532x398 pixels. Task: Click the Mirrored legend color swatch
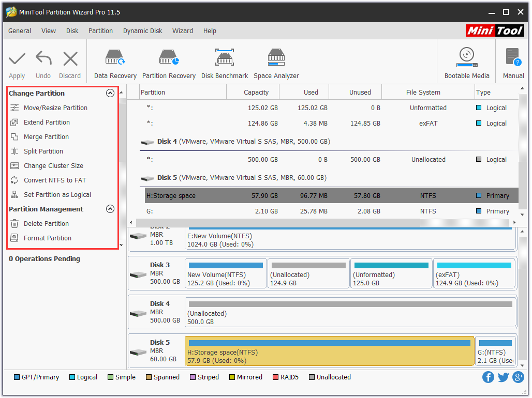232,377
